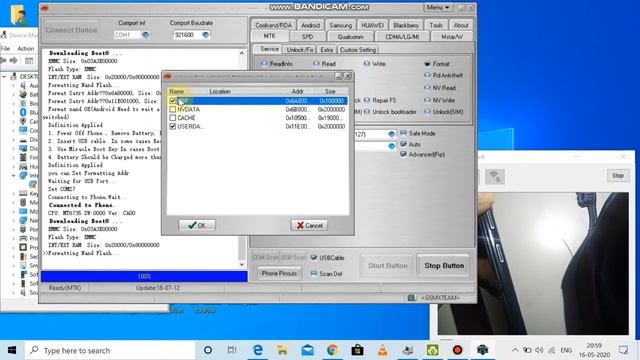640x360 pixels.
Task: Open the Comport inf dropdown
Action: (x=145, y=35)
